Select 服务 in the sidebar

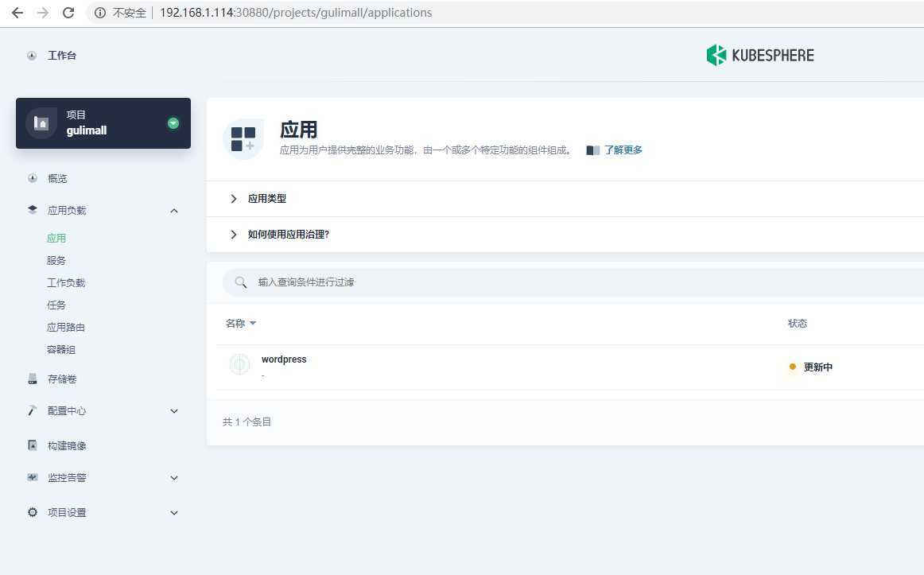click(x=56, y=260)
